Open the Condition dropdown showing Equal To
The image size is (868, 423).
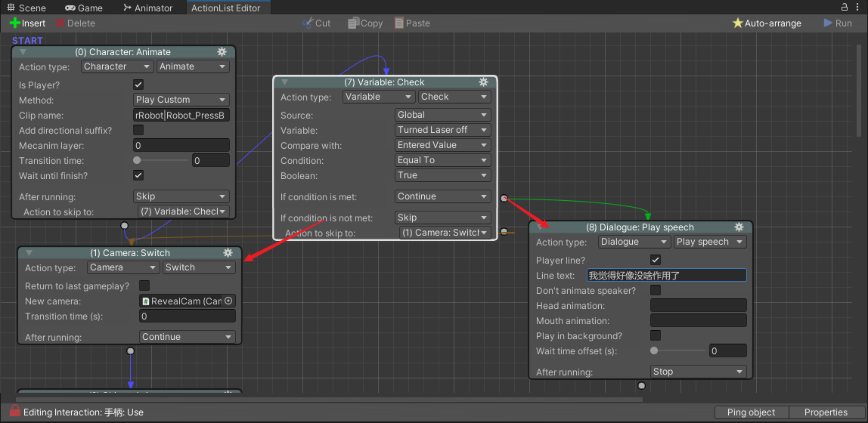[x=443, y=160]
